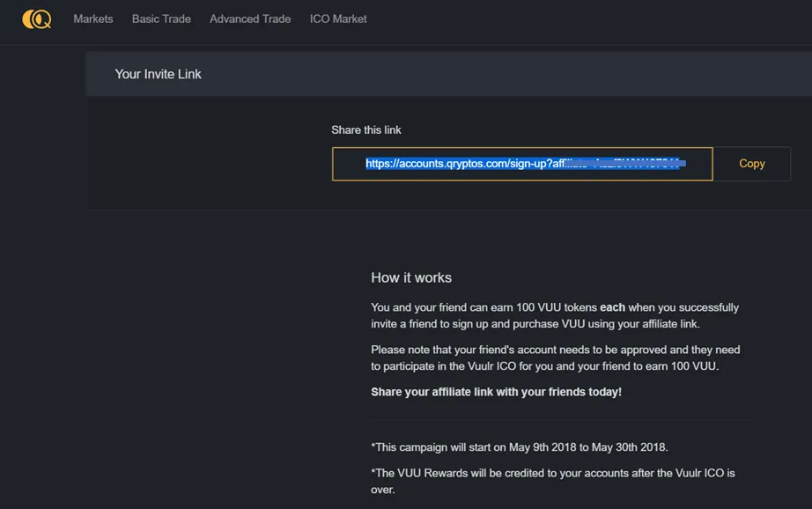
Task: Click the 'Please note that your friend's account' paragraph
Action: point(555,358)
